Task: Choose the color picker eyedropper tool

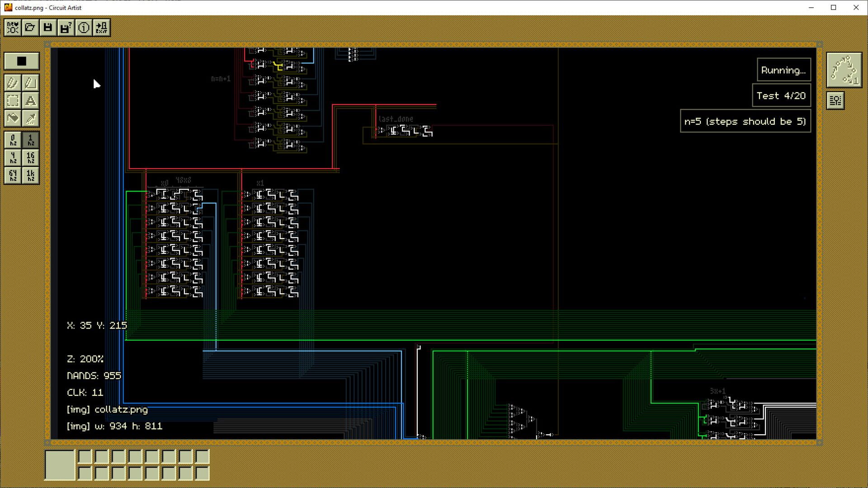Action: 30,118
